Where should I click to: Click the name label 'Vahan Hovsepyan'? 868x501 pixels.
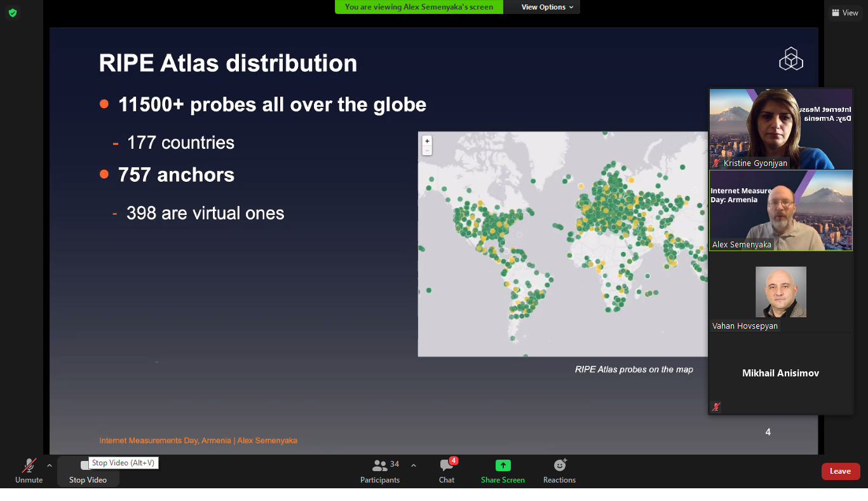pos(745,326)
